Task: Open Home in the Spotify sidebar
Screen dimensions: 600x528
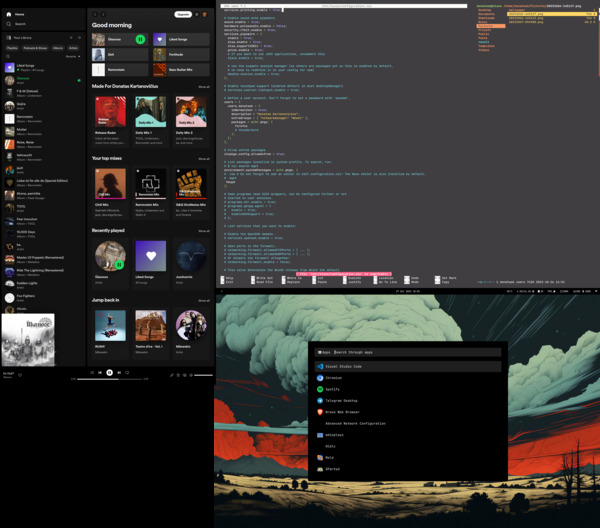Action: (x=16, y=14)
